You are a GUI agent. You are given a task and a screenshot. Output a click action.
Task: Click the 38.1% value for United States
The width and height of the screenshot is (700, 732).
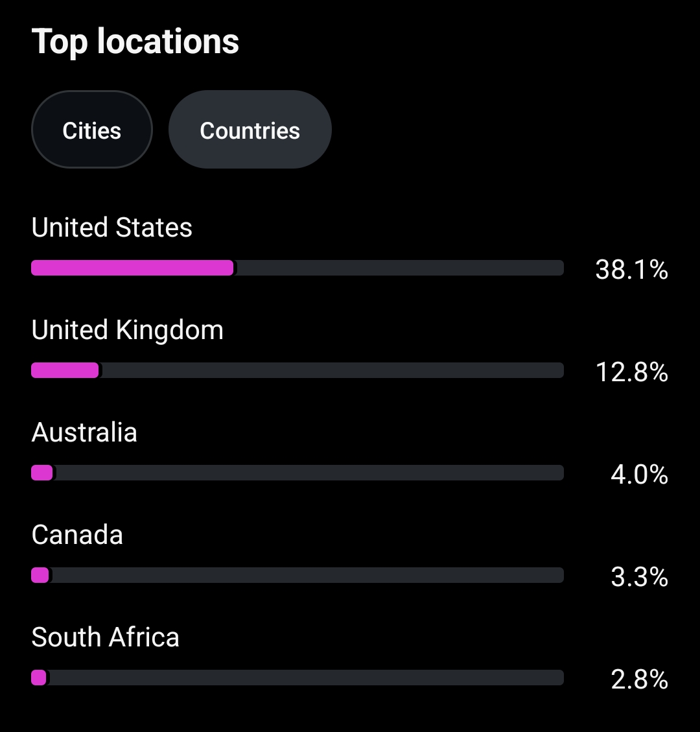point(631,270)
